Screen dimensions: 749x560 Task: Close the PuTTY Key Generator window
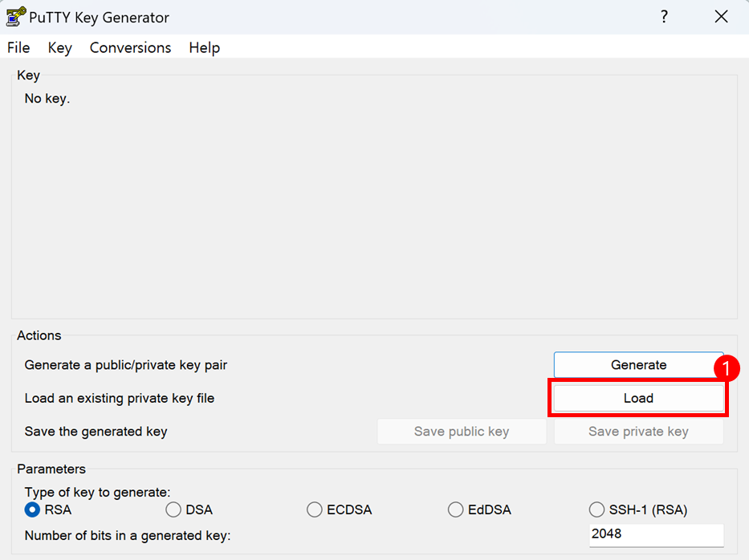(721, 17)
